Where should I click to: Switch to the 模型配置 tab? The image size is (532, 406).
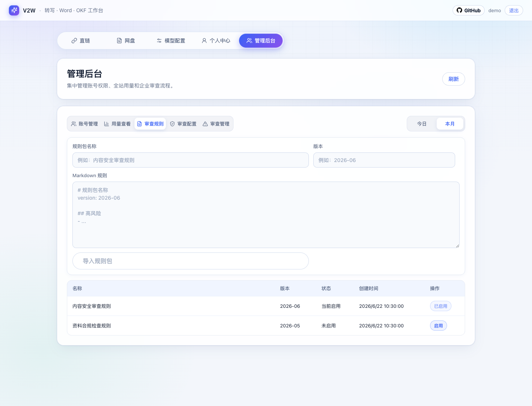tap(171, 41)
